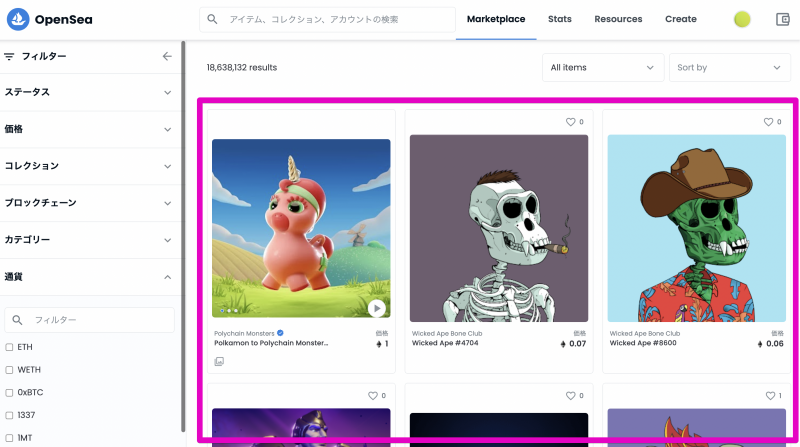Expand the ブロックチェーン filter section
This screenshot has height=447, width=800.
(90, 203)
